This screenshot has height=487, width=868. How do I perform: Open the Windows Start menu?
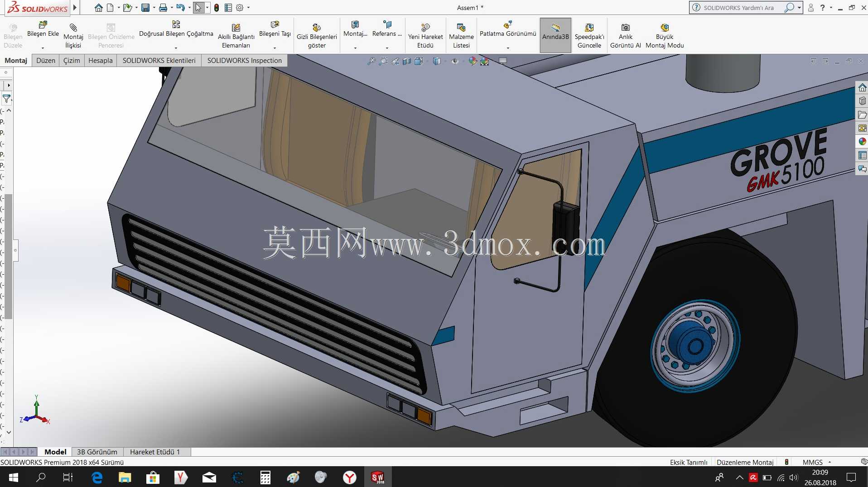coord(14,477)
